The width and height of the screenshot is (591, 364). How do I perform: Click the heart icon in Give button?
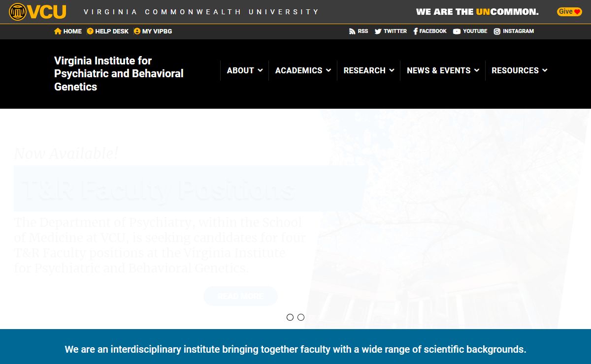(x=577, y=12)
